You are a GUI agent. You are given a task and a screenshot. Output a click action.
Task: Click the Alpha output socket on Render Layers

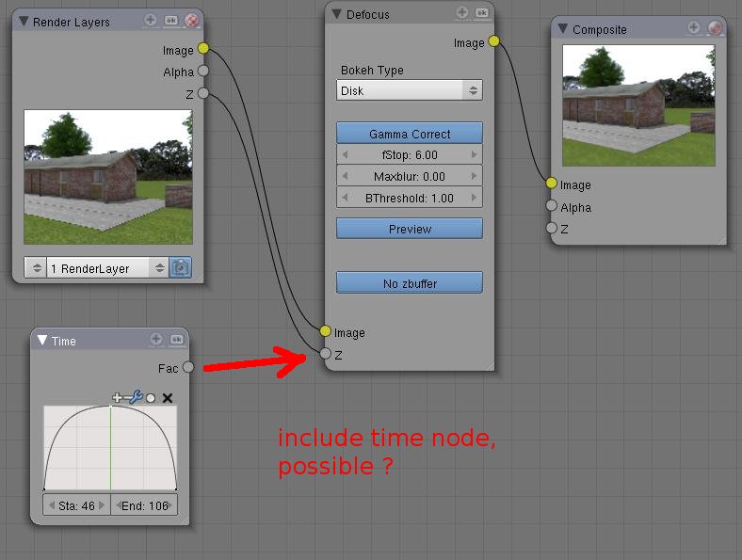203,71
